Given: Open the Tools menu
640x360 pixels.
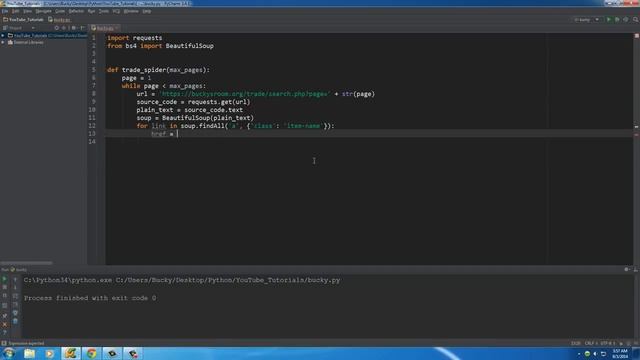Looking at the screenshot, I should tap(104, 11).
